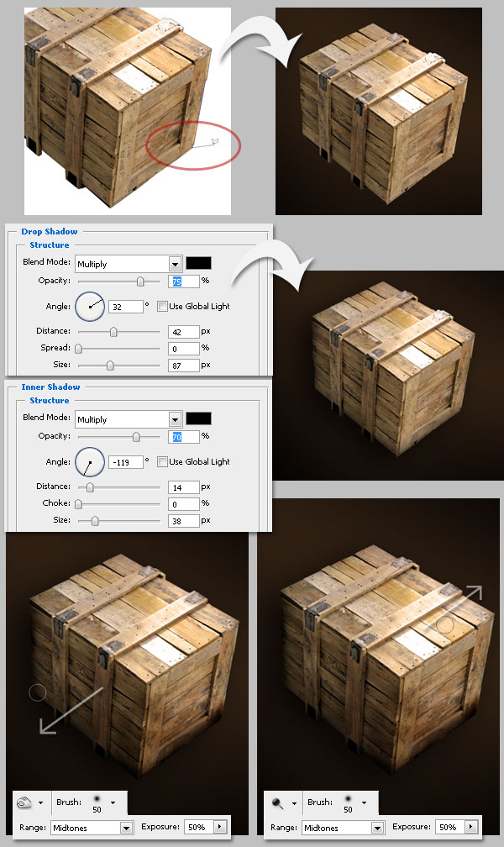Click the Inner Shadow Distance field showing 14
The image size is (504, 847).
point(184,487)
